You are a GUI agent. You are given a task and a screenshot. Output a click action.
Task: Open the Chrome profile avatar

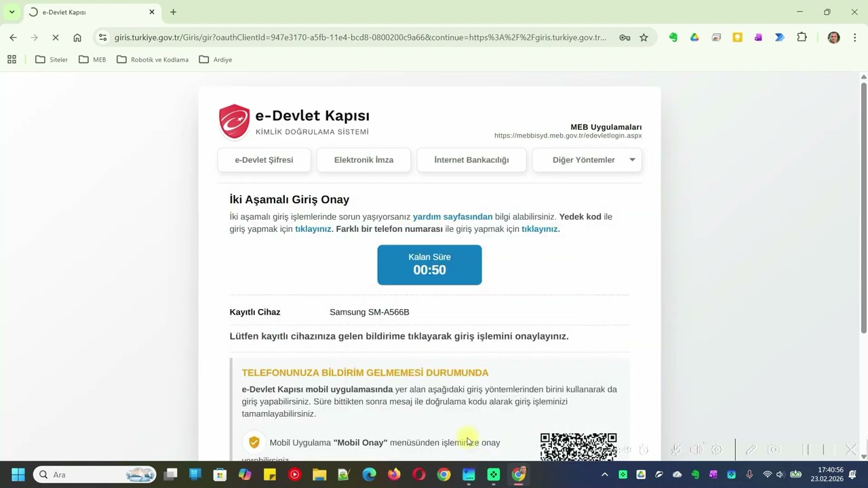tap(833, 38)
